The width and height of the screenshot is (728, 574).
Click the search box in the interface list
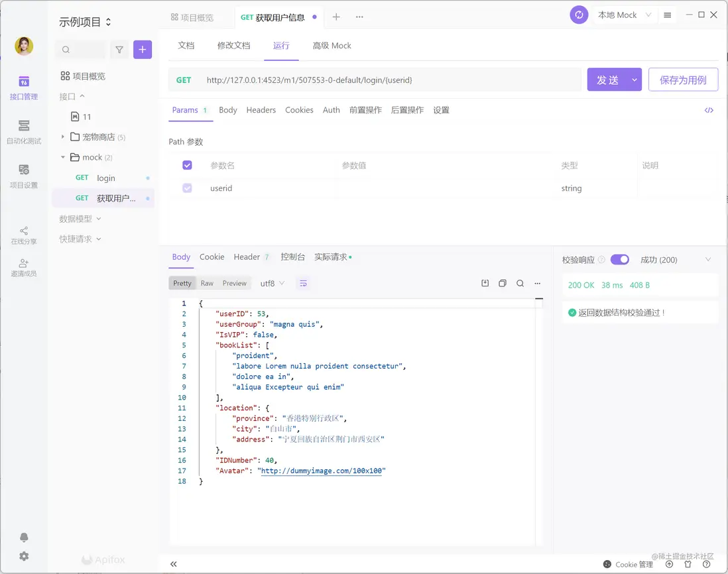point(82,50)
